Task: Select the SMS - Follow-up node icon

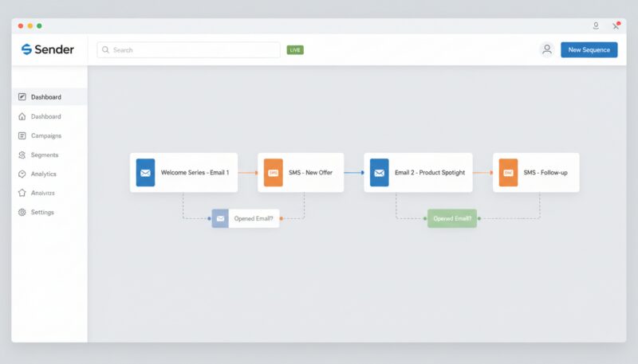Action: [x=508, y=172]
